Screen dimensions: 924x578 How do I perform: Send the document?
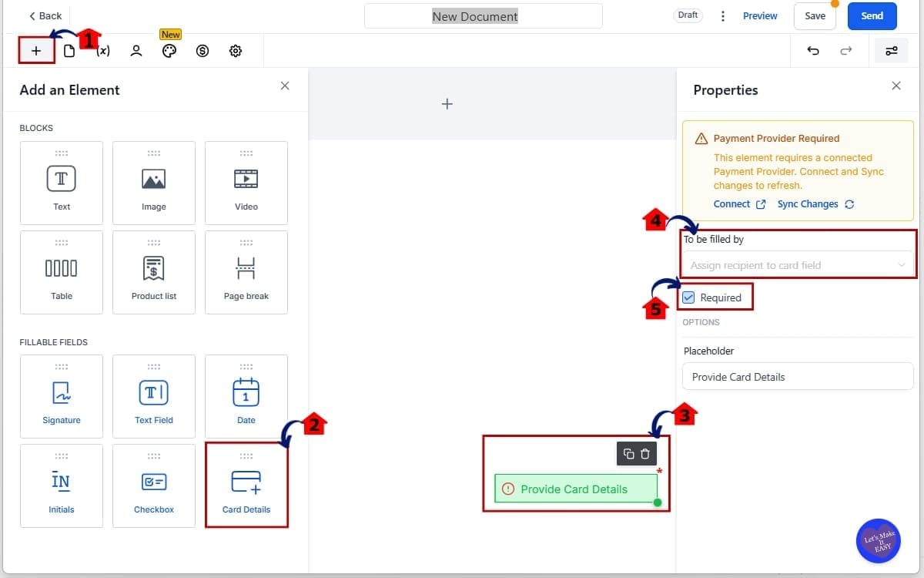[x=872, y=16]
